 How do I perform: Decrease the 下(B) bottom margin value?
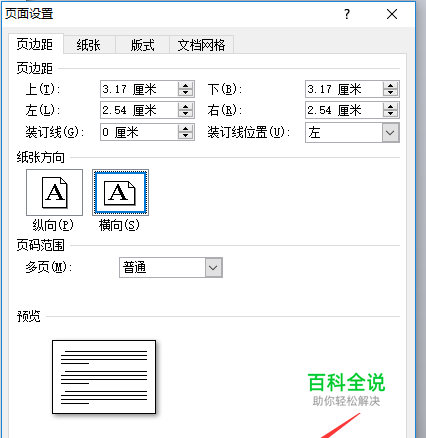coord(391,93)
